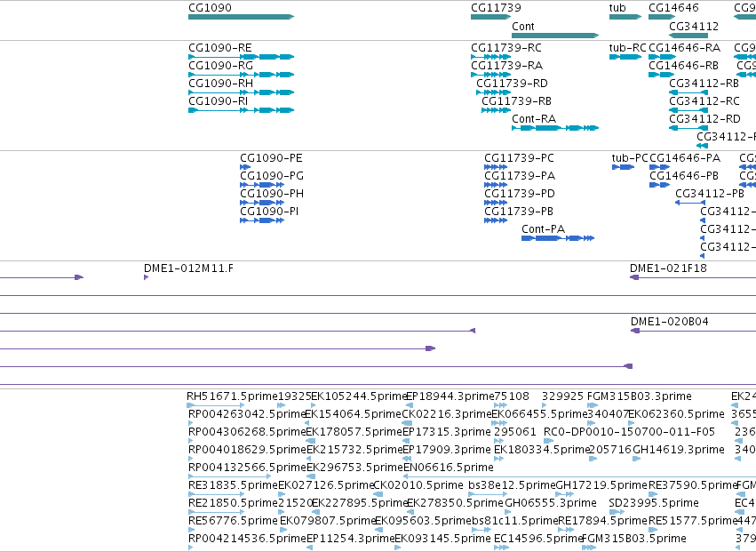756x552 pixels.
Task: Click EST label EP11254.3prime
Action: point(351,539)
